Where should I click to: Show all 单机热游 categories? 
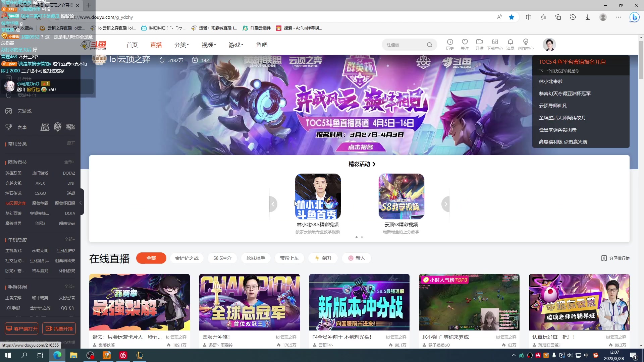[70, 239]
